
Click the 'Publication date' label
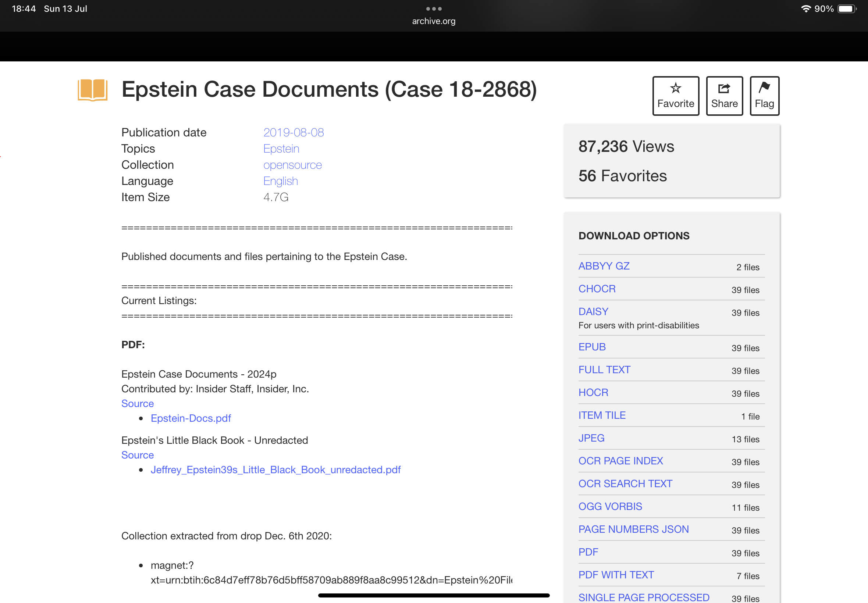pos(164,132)
